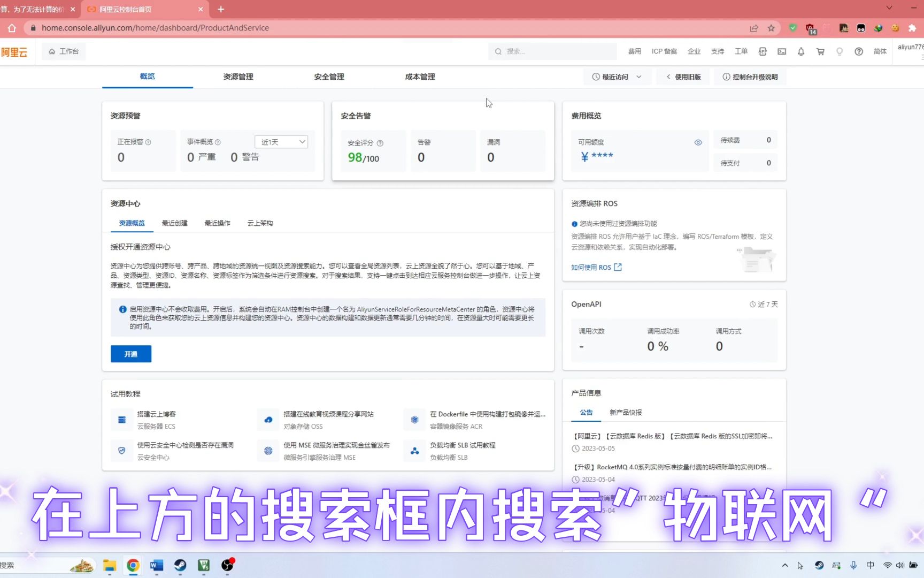Image resolution: width=924 pixels, height=578 pixels.
Task: Open ICP 备案 in header
Action: pos(664,51)
